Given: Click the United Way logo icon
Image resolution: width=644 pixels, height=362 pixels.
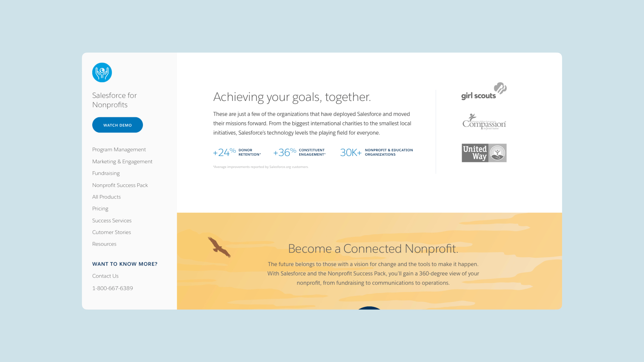Looking at the screenshot, I should (x=497, y=153).
